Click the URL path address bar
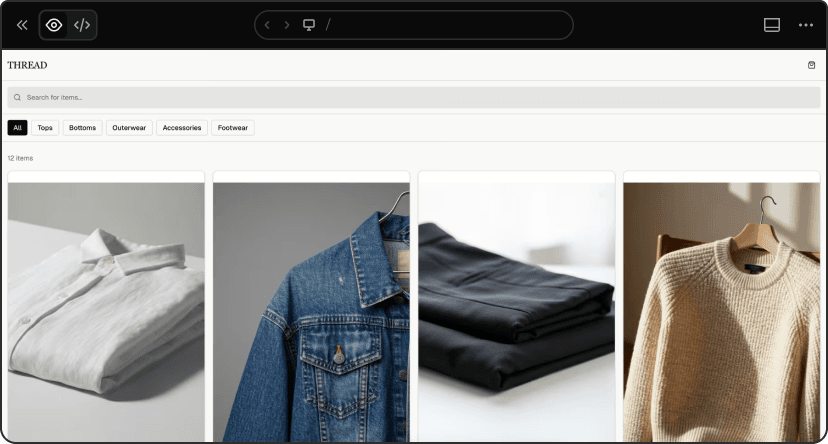 click(x=440, y=25)
